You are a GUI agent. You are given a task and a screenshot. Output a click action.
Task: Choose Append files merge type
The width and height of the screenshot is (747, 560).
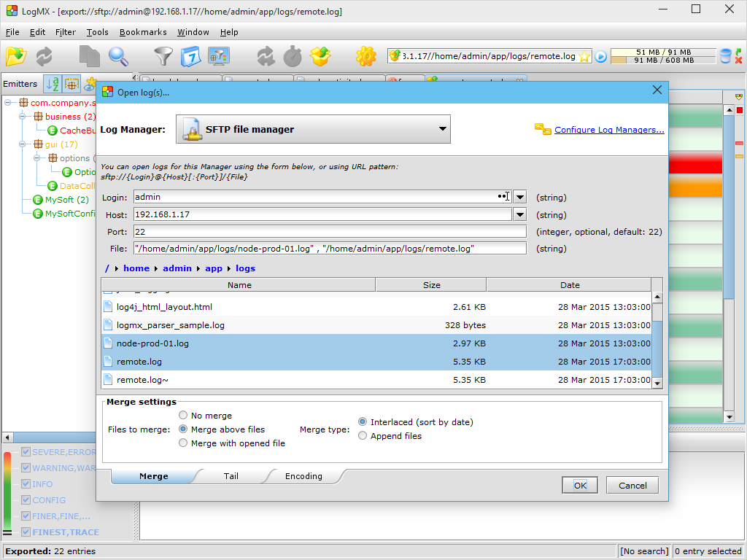pos(363,436)
